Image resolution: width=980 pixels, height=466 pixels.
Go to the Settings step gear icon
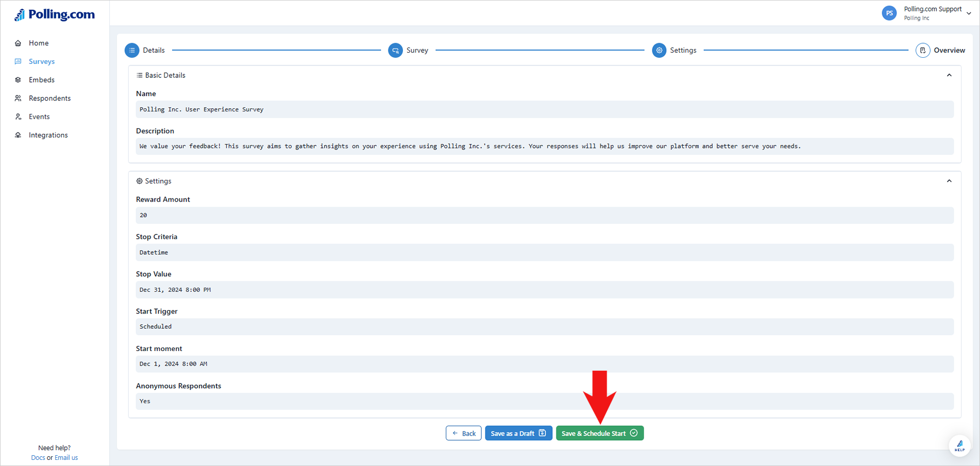point(659,50)
